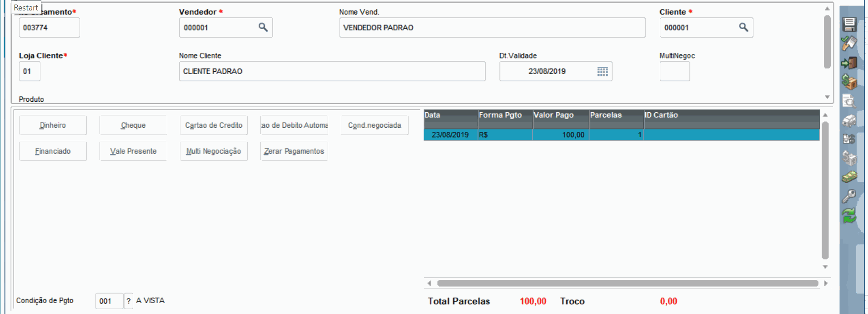Click the Valor Pago column header
The image size is (868, 314).
561,119
